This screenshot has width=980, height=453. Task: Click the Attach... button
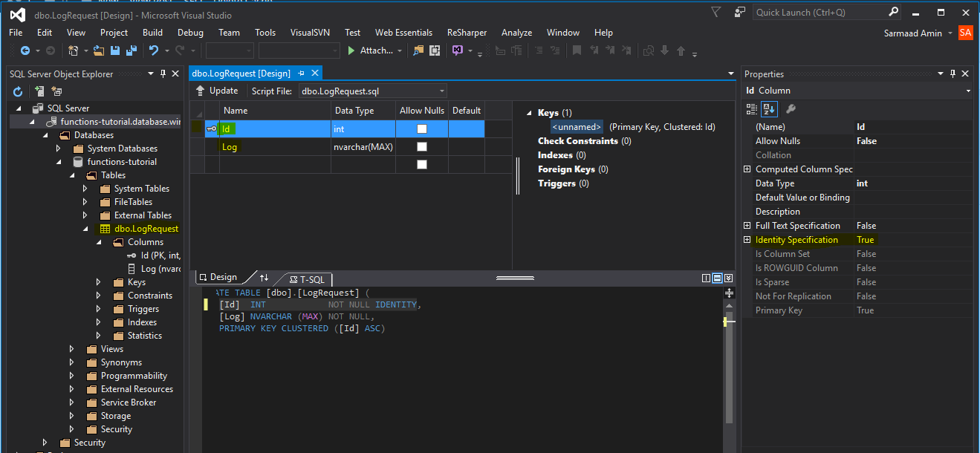click(x=376, y=50)
